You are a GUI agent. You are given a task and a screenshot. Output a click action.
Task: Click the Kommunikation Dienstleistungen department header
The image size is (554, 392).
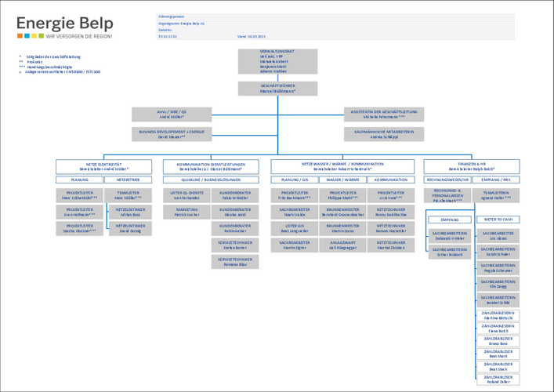[x=211, y=166]
